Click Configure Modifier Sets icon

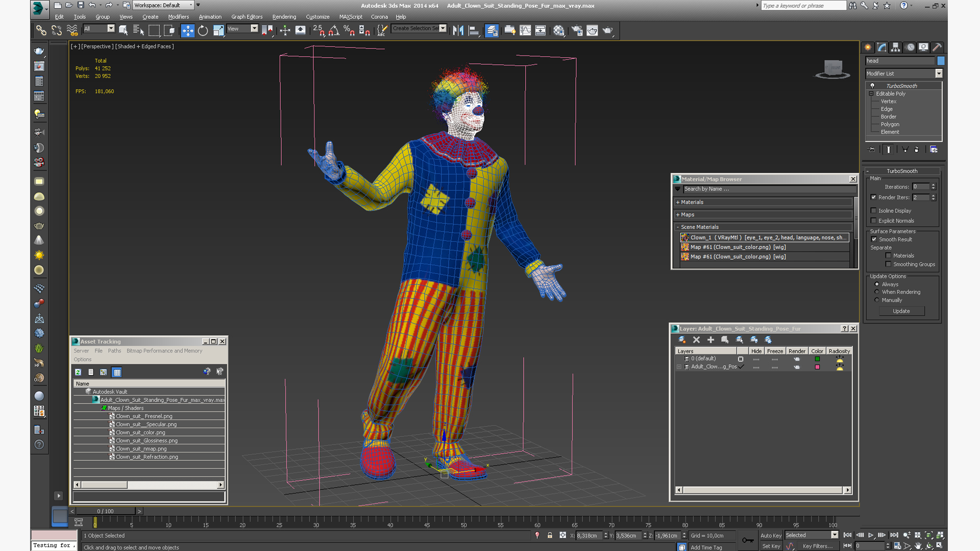pos(934,149)
